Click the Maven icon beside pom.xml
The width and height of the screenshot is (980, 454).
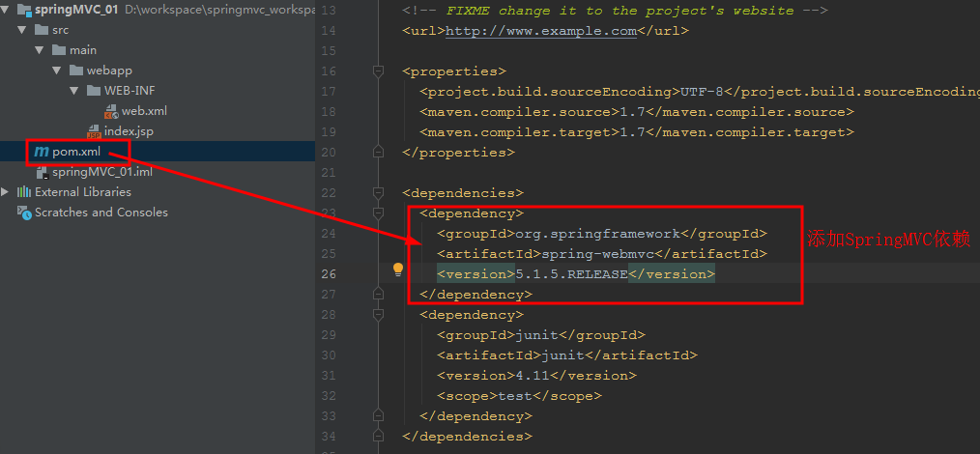tap(41, 152)
